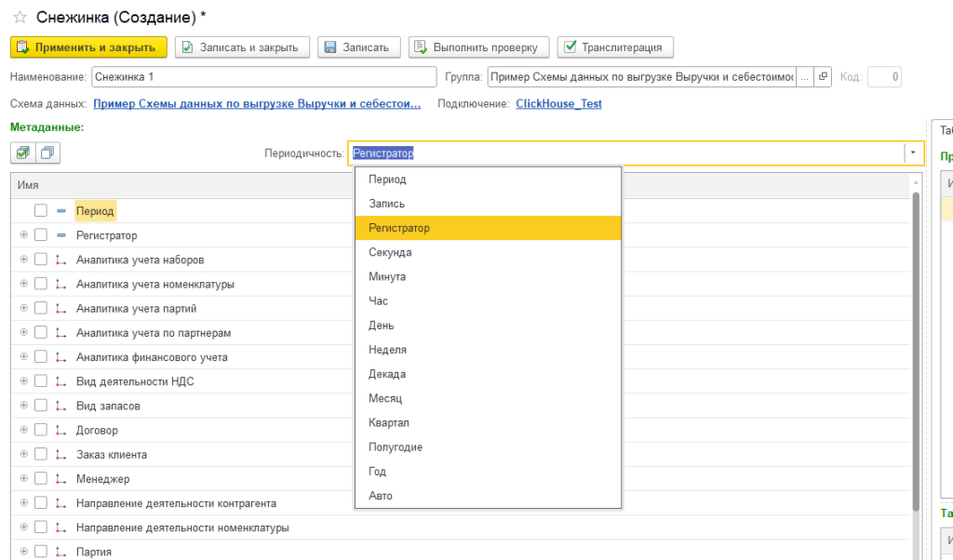The image size is (953, 560).
Task: Click the open icon beside Группа field
Action: pos(823,77)
